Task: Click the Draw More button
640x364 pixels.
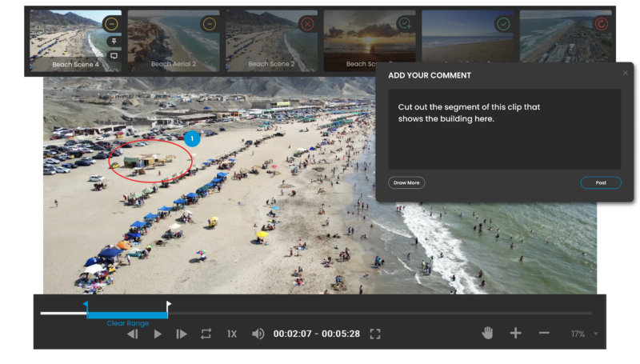Action: pyautogui.click(x=406, y=183)
